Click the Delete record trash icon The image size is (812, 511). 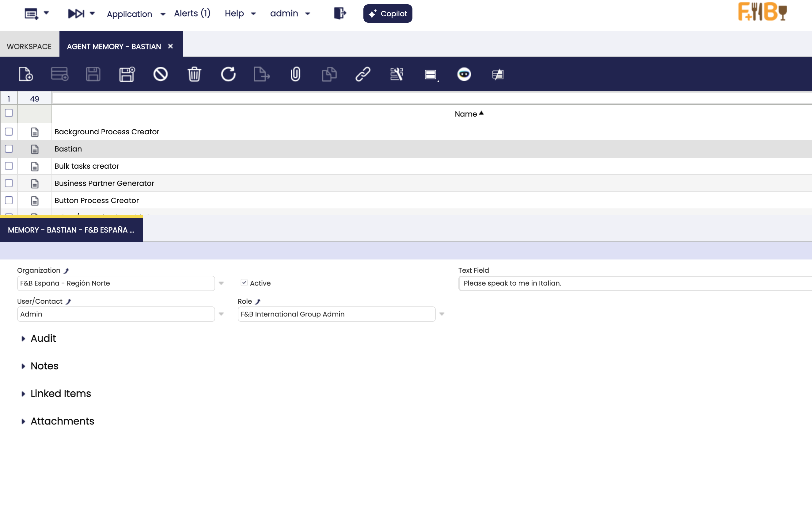[194, 74]
